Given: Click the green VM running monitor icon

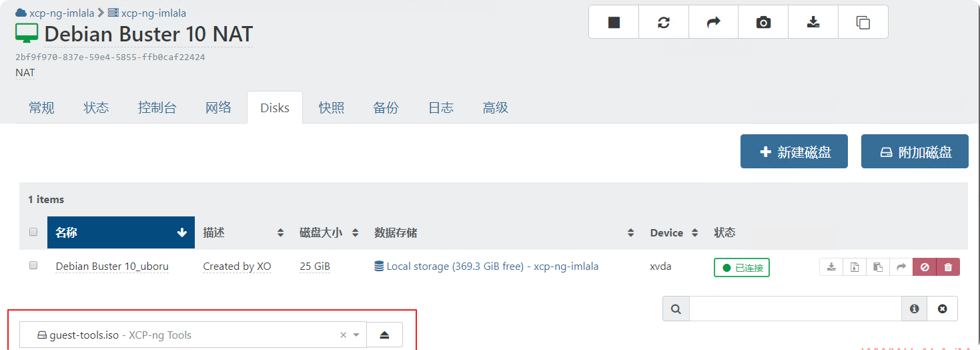Looking at the screenshot, I should click(27, 33).
